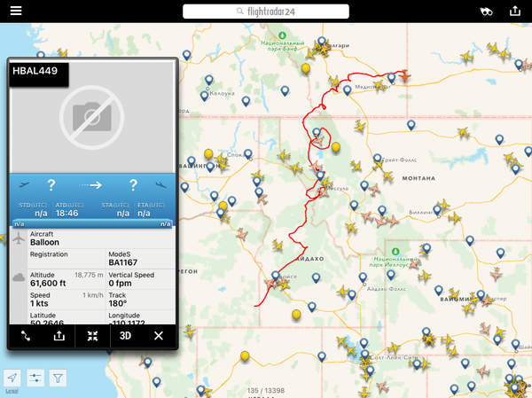This screenshot has width=532, height=398.
Task: Show flight route in HBAL449 panel
Action: tap(26, 336)
